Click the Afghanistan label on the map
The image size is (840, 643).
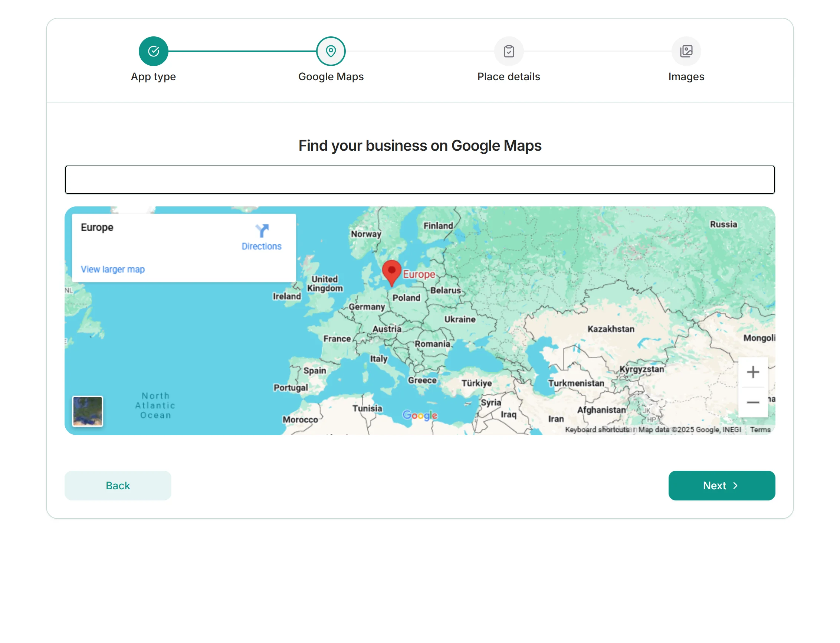(601, 410)
